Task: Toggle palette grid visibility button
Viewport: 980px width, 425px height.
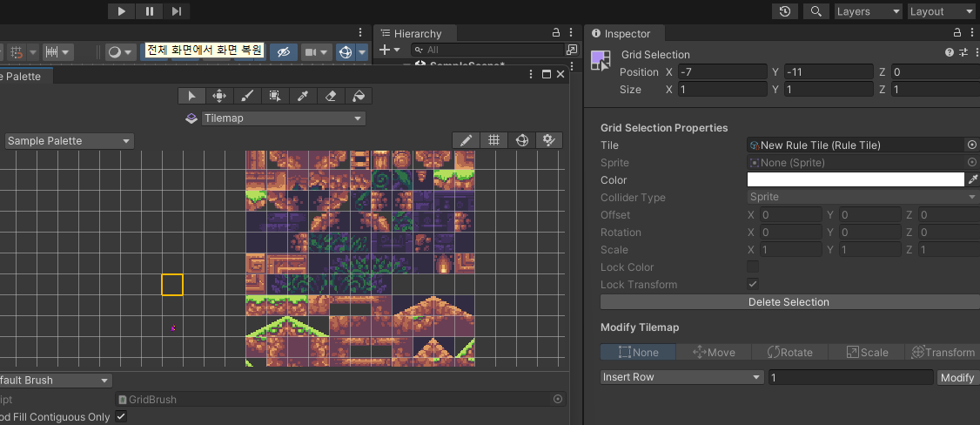Action: point(493,140)
